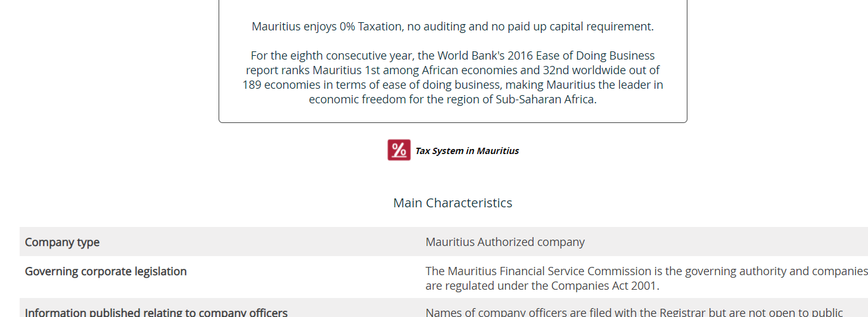Click the Main Characteristics heading
Image resolution: width=868 pixels, height=317 pixels.
click(x=452, y=203)
